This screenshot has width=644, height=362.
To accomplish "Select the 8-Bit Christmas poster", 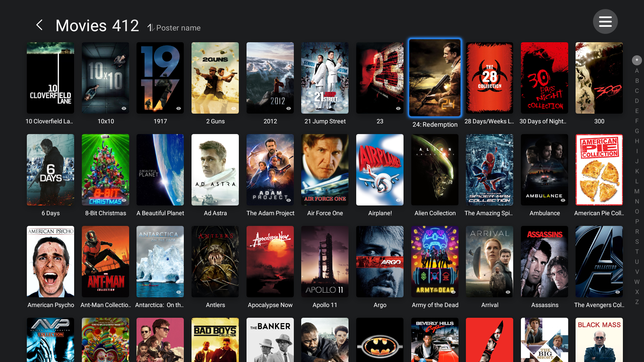I will (x=105, y=170).
